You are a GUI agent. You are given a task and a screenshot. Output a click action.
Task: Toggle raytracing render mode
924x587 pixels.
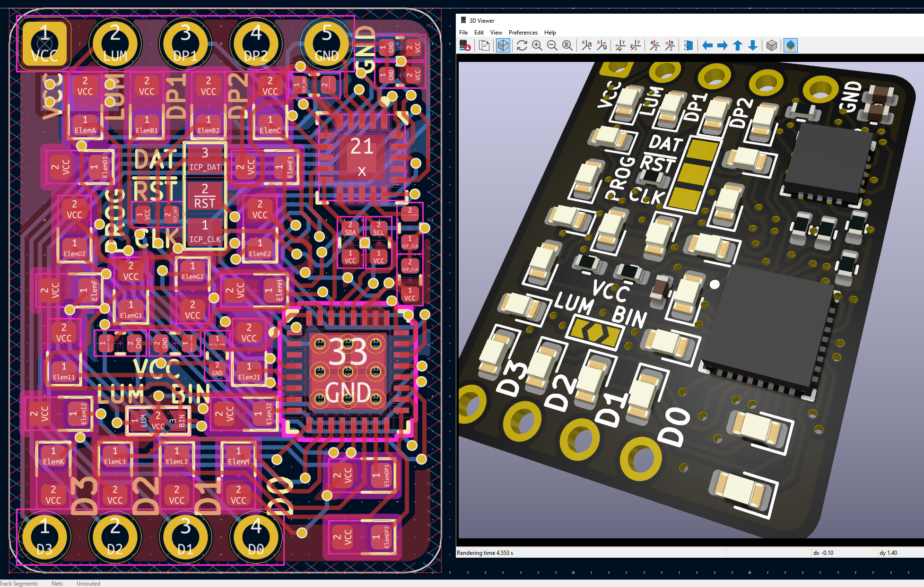tap(503, 45)
